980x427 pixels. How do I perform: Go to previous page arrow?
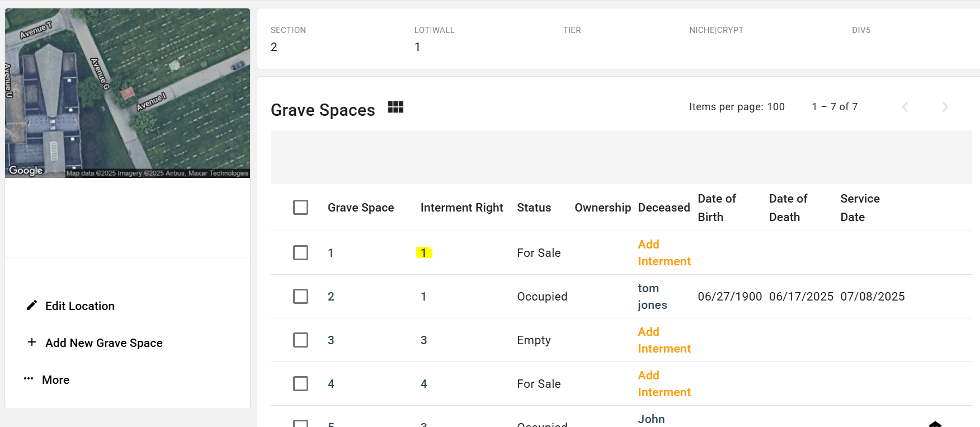coord(904,107)
